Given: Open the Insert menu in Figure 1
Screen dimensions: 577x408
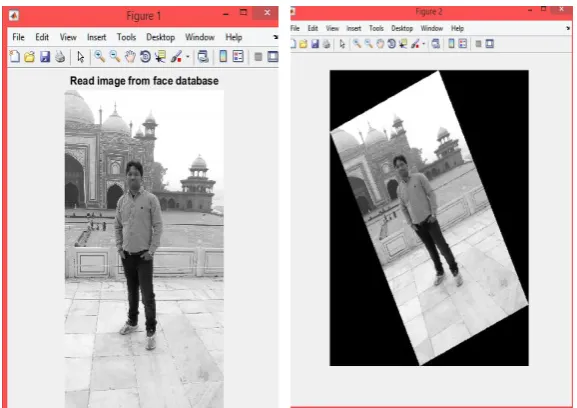Looking at the screenshot, I should (96, 37).
